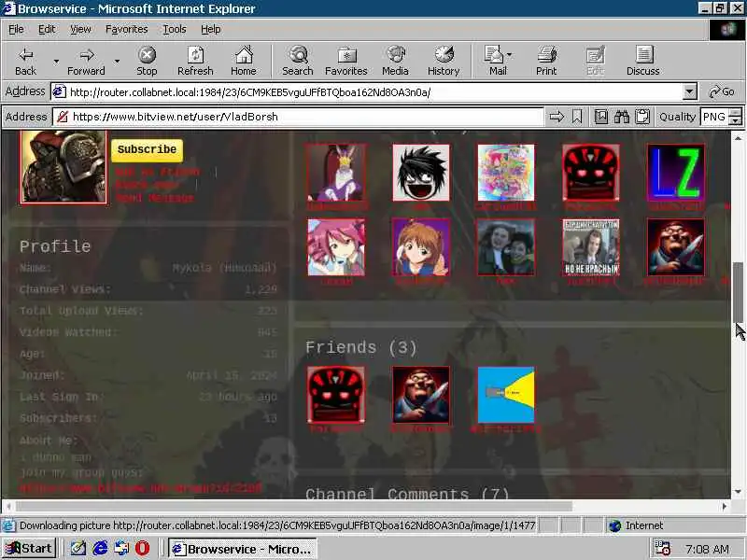Open the Favorites menu
The width and height of the screenshot is (747, 560).
pos(127,30)
